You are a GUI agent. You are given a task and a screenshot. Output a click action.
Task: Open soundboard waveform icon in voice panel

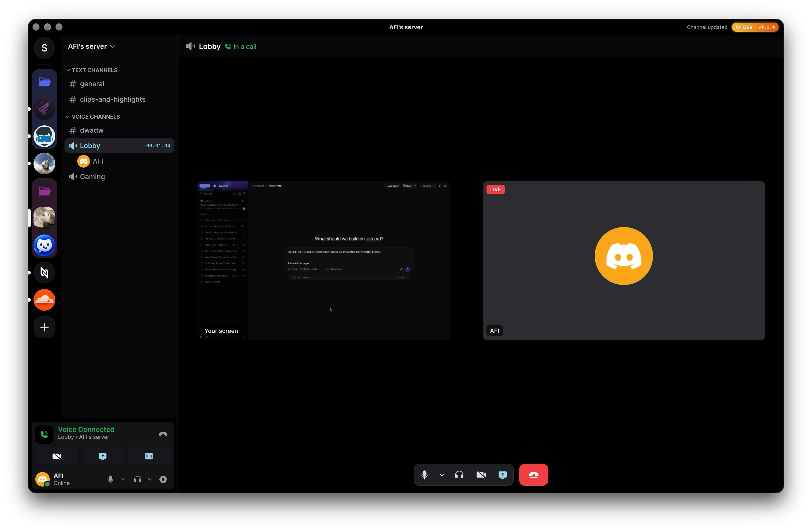(149, 456)
